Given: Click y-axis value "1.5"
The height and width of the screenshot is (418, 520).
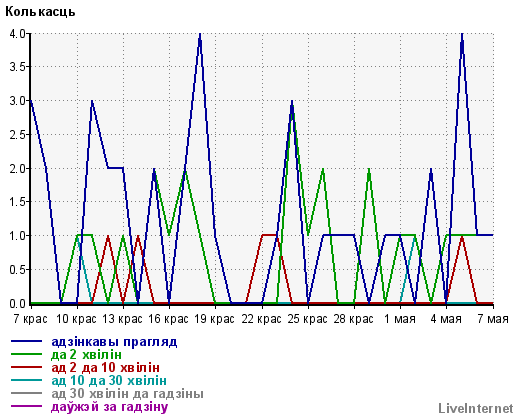Looking at the screenshot, I should pyautogui.click(x=17, y=202).
